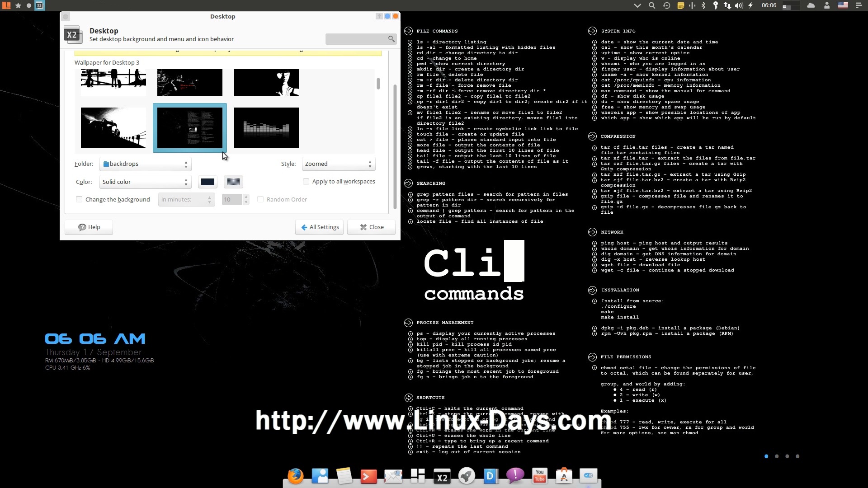Open the power lightning bolt tray icon
The height and width of the screenshot is (488, 868).
point(751,5)
